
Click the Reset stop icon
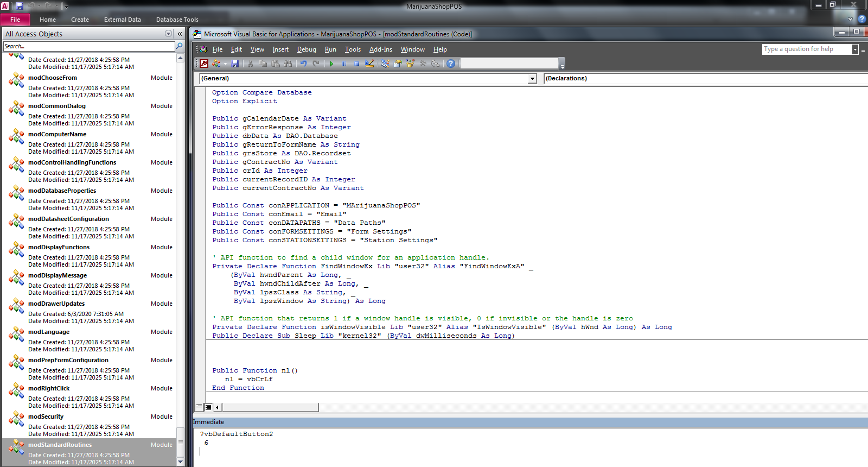click(x=356, y=64)
